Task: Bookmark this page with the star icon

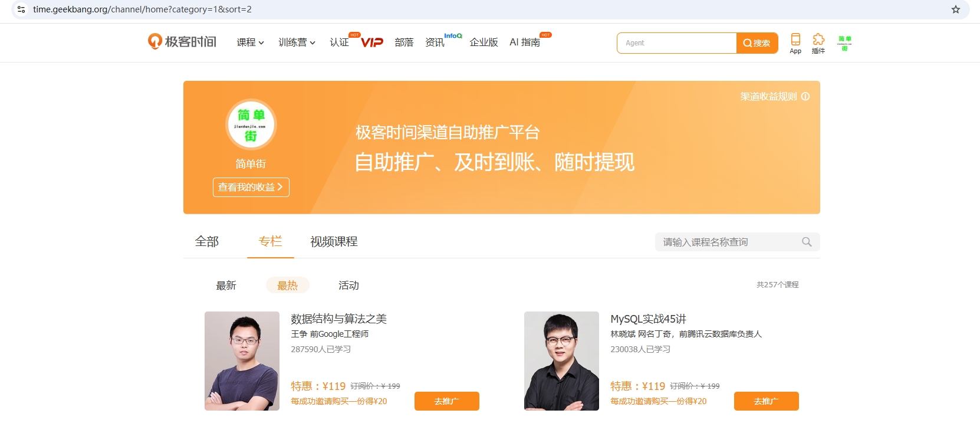Action: 956,9
